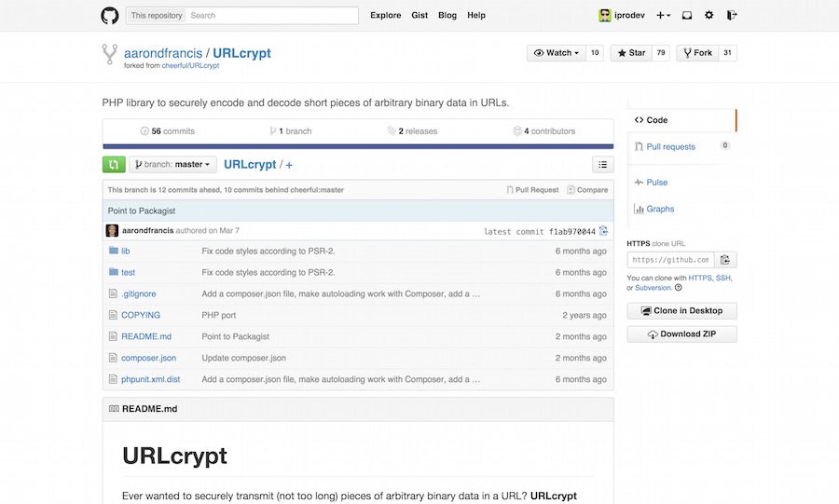This screenshot has height=504, width=839.
Task: View the 2 releases link
Action: [x=413, y=131]
